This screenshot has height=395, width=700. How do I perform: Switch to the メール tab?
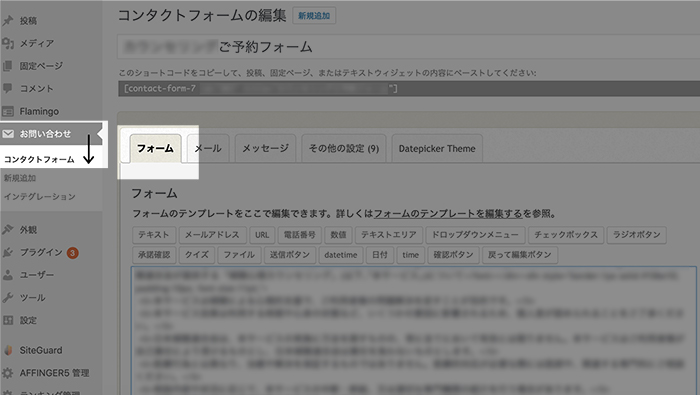[x=208, y=148]
